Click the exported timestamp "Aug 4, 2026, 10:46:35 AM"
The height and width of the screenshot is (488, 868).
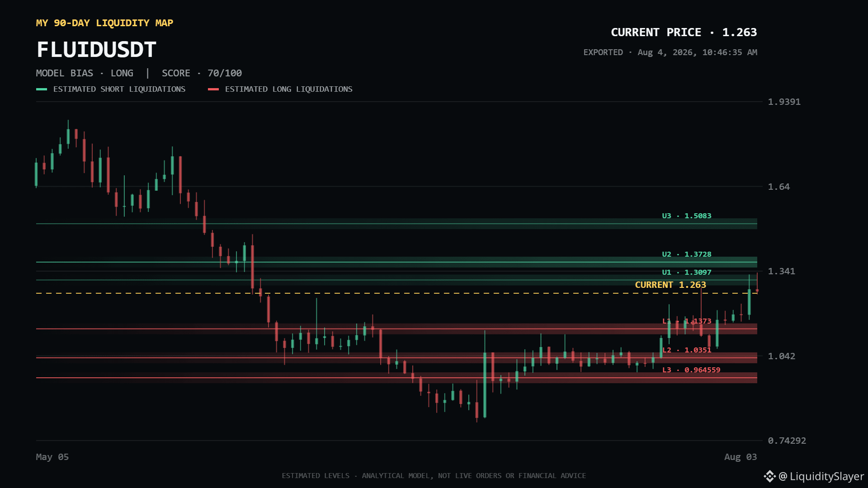(698, 52)
